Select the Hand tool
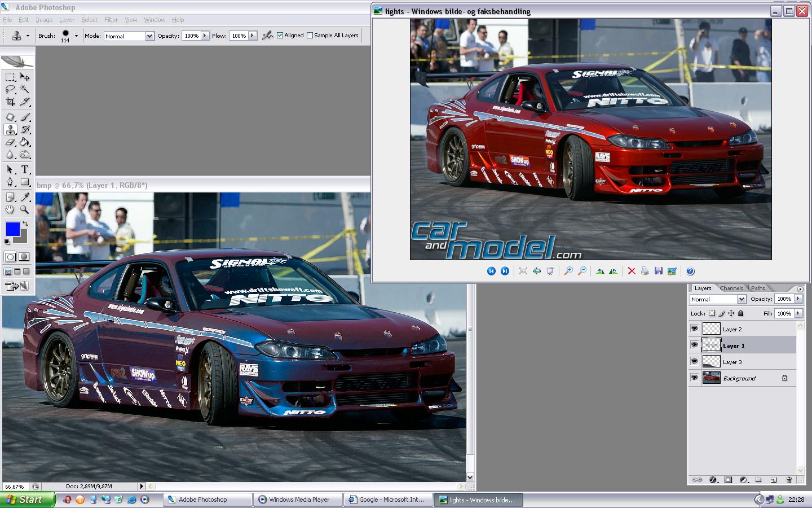This screenshot has height=508, width=812. (x=10, y=209)
